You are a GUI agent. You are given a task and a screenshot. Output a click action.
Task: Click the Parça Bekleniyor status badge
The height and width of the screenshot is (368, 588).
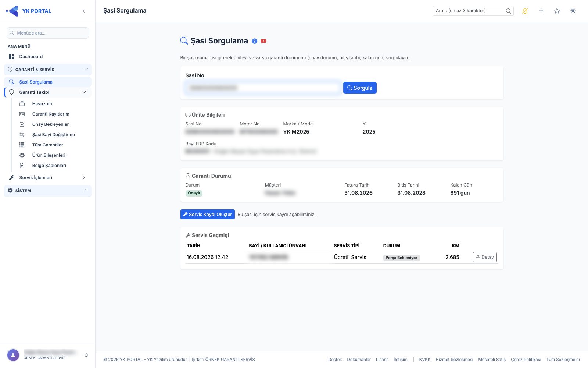401,258
